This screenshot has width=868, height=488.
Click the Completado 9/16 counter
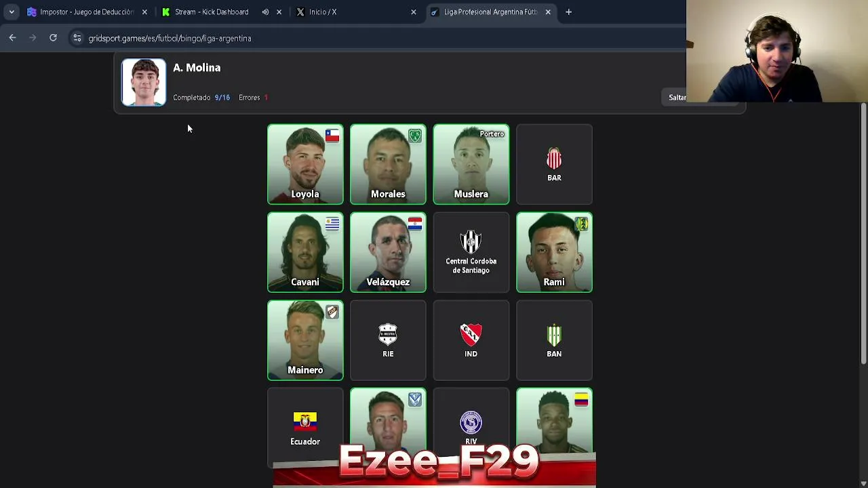(201, 98)
